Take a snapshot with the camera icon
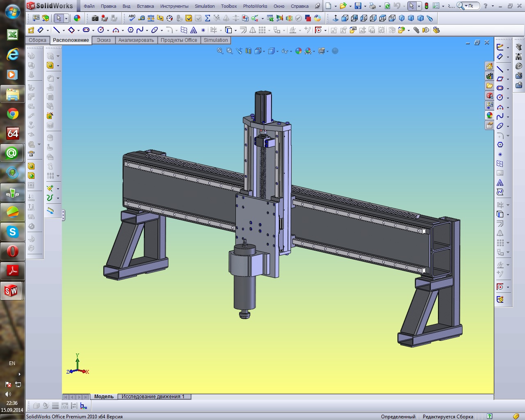 (x=95, y=18)
